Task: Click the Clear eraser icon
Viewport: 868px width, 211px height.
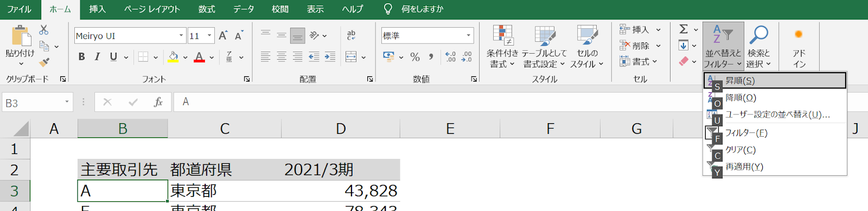Action: click(x=684, y=62)
